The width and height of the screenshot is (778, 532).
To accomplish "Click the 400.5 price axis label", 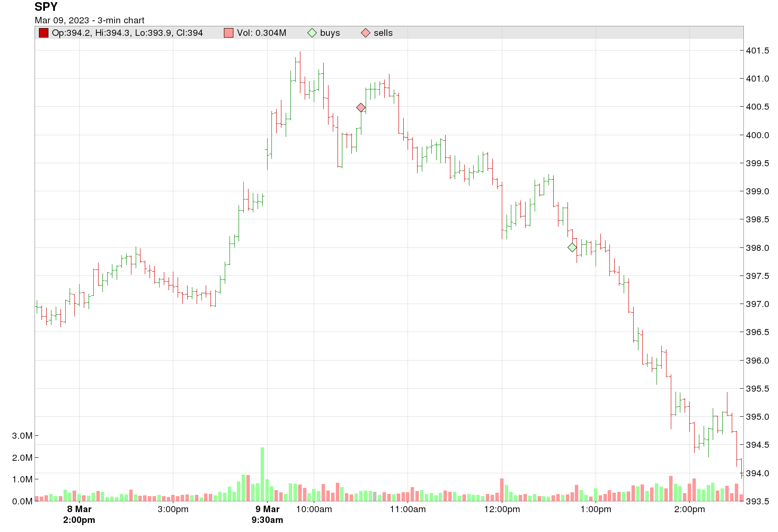I will (758, 107).
